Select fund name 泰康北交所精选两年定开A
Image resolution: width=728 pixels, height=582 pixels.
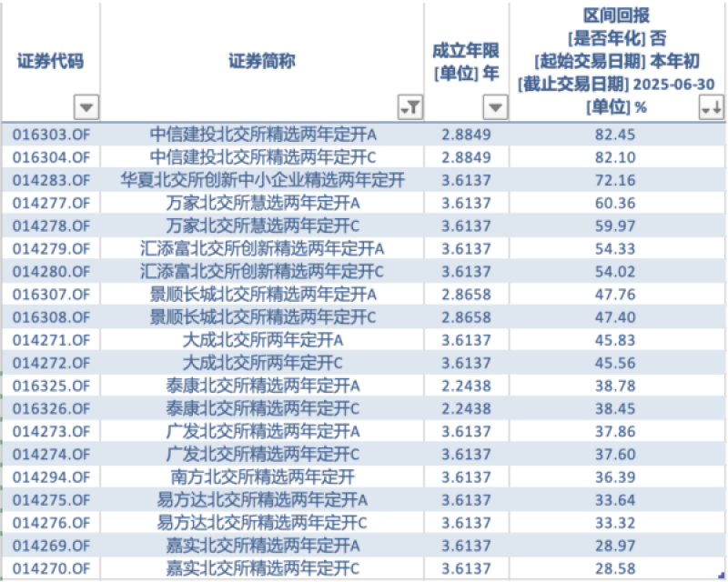[x=263, y=386]
